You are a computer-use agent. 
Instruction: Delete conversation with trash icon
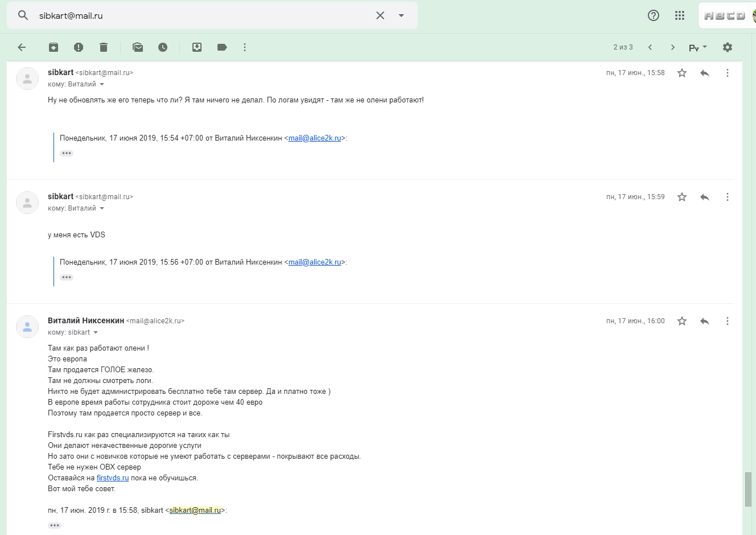point(104,47)
